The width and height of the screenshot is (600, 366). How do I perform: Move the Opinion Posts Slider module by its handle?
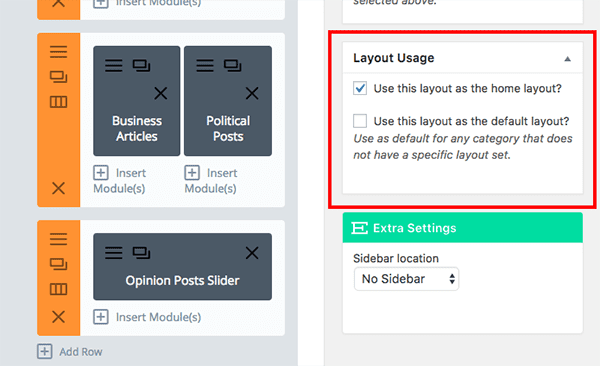114,253
